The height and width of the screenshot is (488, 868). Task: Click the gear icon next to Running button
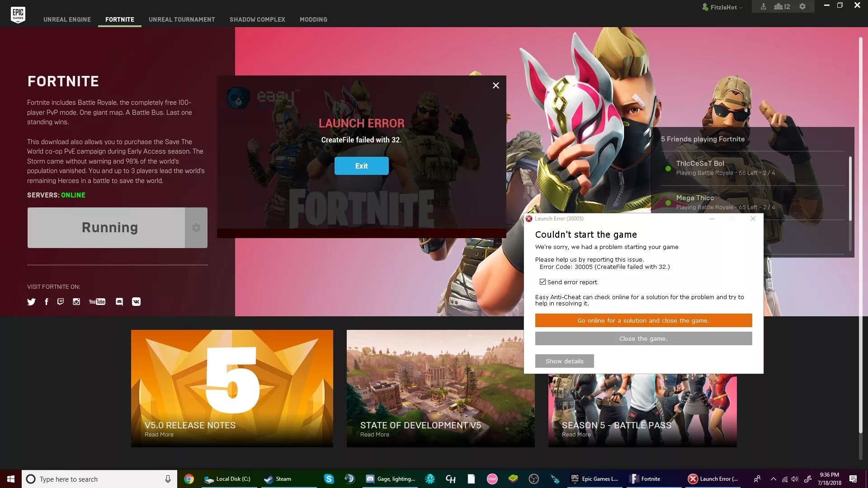pyautogui.click(x=196, y=228)
